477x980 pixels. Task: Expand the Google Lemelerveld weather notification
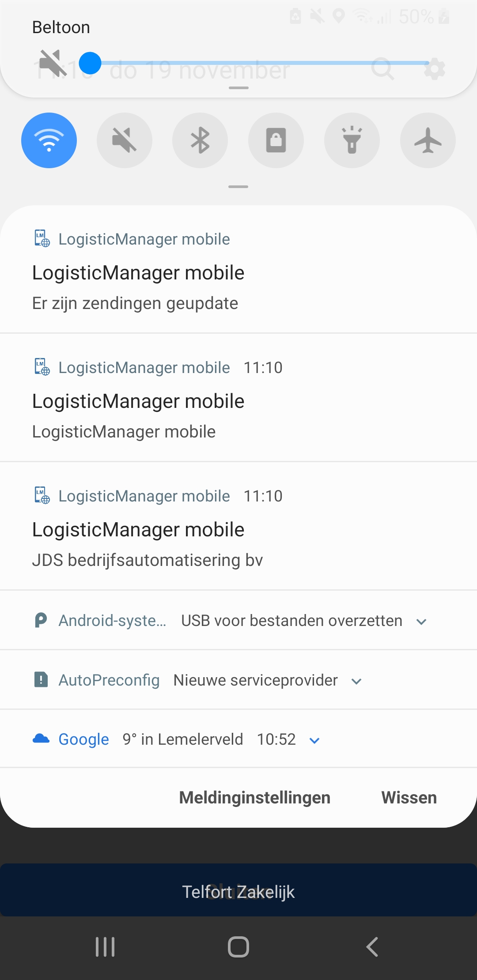click(314, 740)
